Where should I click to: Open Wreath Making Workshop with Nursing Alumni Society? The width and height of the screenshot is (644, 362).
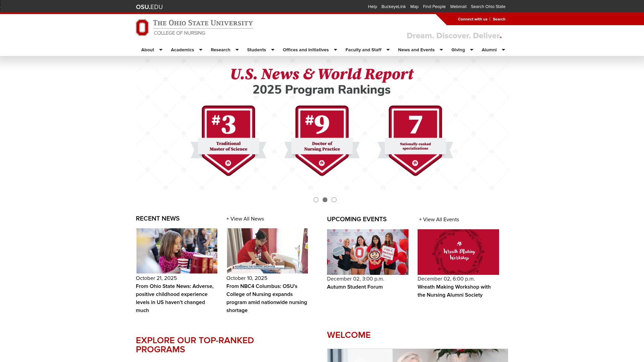click(454, 291)
